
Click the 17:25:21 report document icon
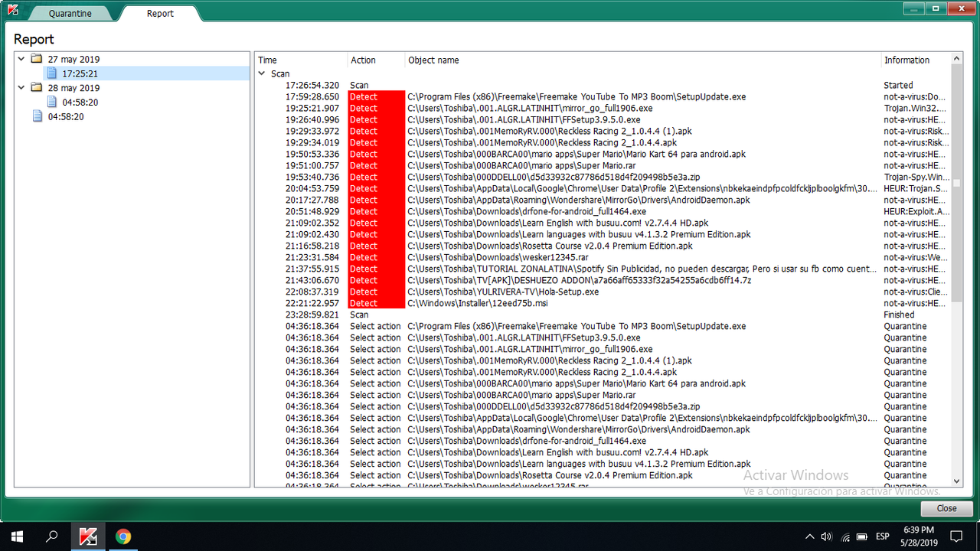(52, 73)
